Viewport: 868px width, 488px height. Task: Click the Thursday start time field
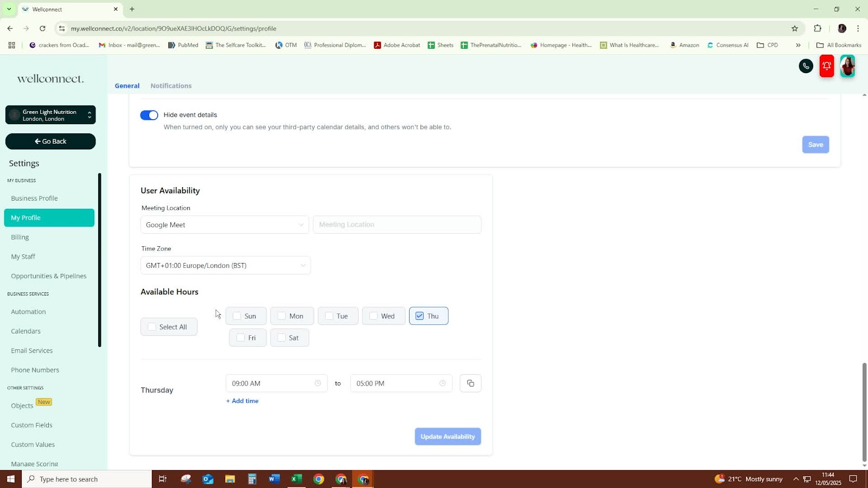click(x=277, y=383)
